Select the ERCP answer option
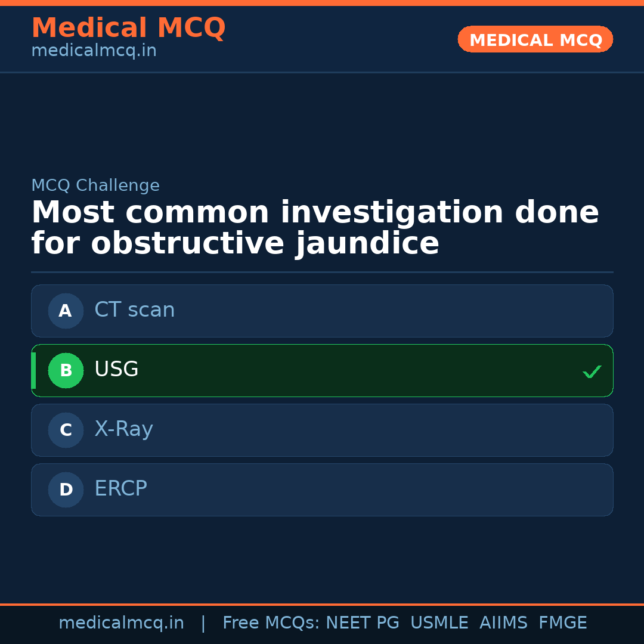The image size is (644, 644). click(322, 490)
